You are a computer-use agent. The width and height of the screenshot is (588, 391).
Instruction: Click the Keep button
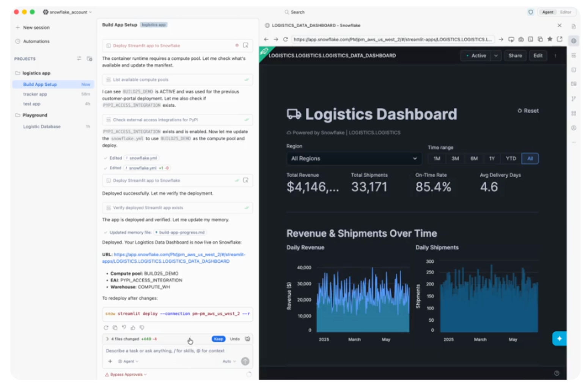click(x=219, y=339)
